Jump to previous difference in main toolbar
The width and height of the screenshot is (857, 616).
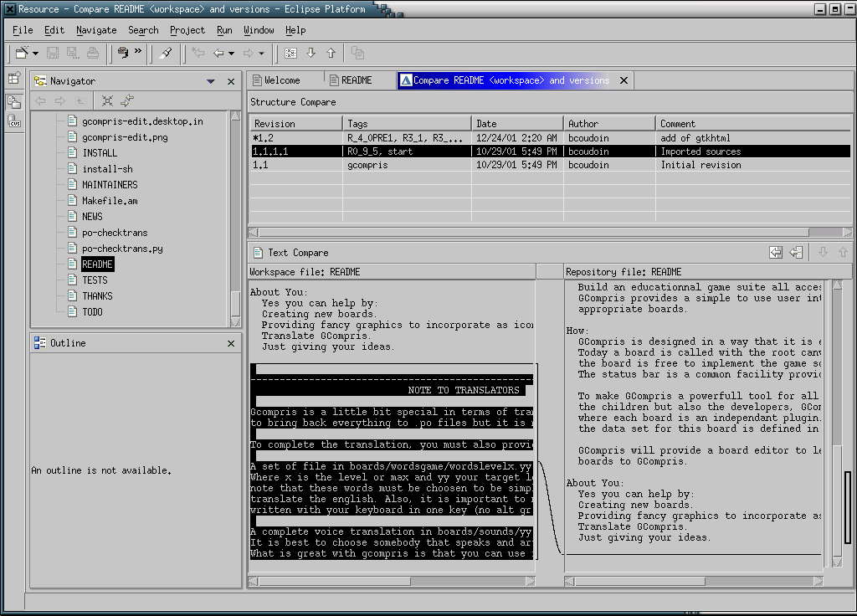(x=331, y=53)
